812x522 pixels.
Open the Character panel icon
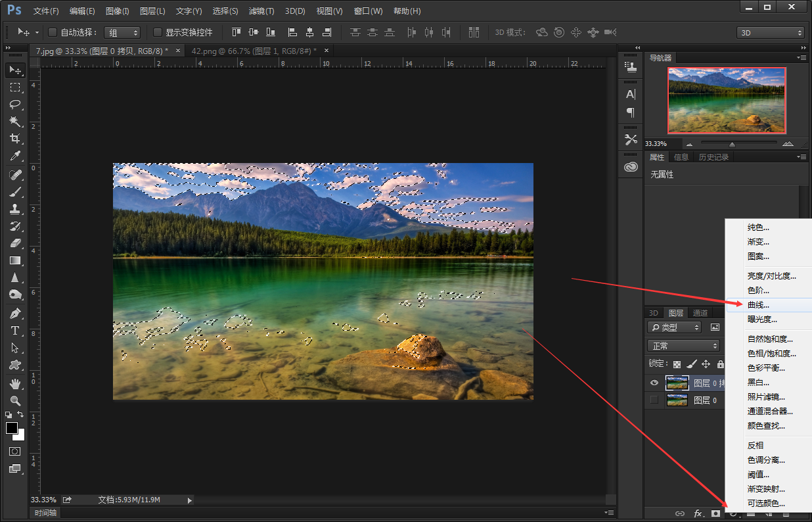click(x=631, y=94)
